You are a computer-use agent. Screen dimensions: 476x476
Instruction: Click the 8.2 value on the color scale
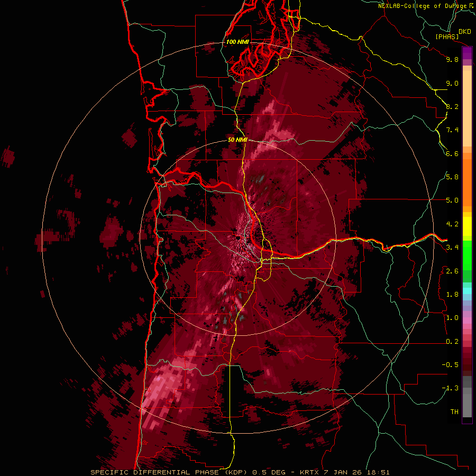point(452,106)
